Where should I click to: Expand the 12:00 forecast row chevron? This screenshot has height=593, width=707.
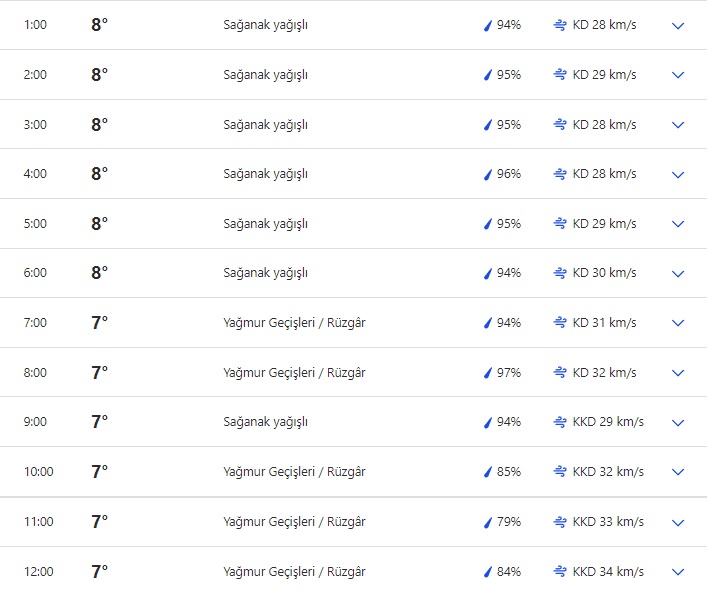point(678,572)
